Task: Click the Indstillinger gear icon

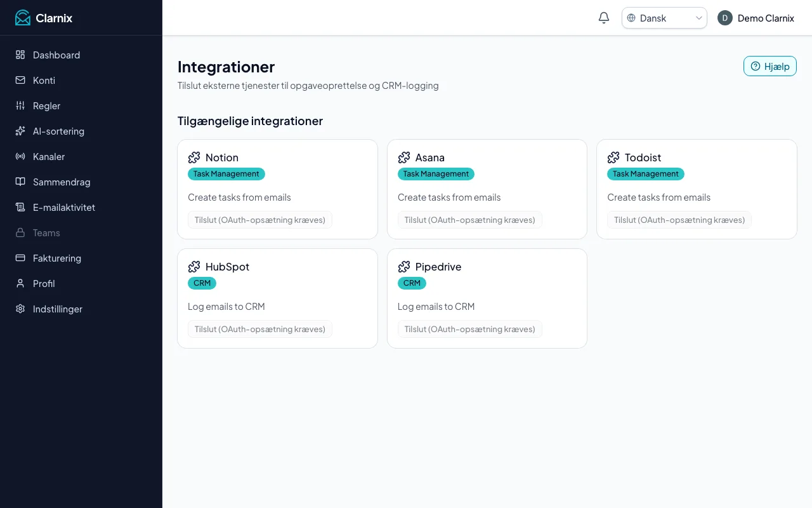Action: 20,309
